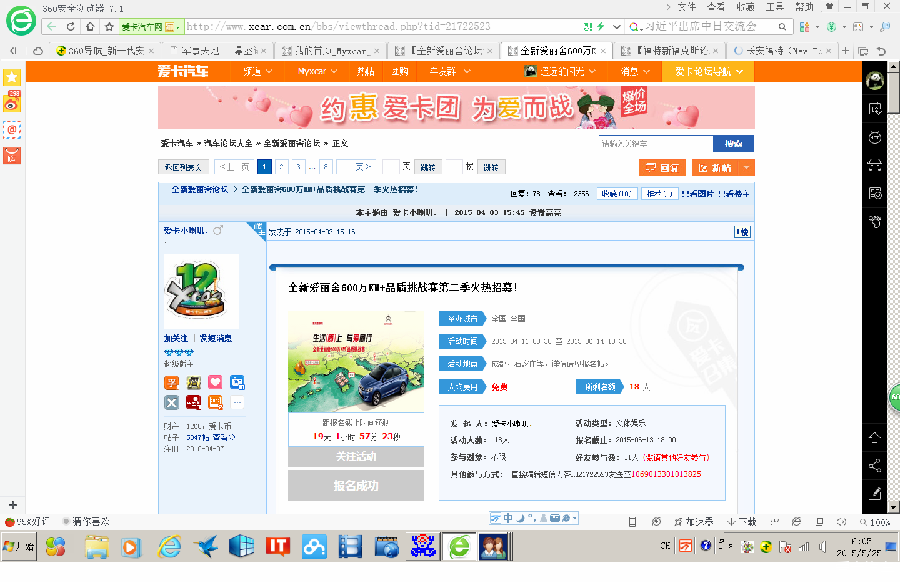Click the 加关注 follow user link

click(176, 339)
